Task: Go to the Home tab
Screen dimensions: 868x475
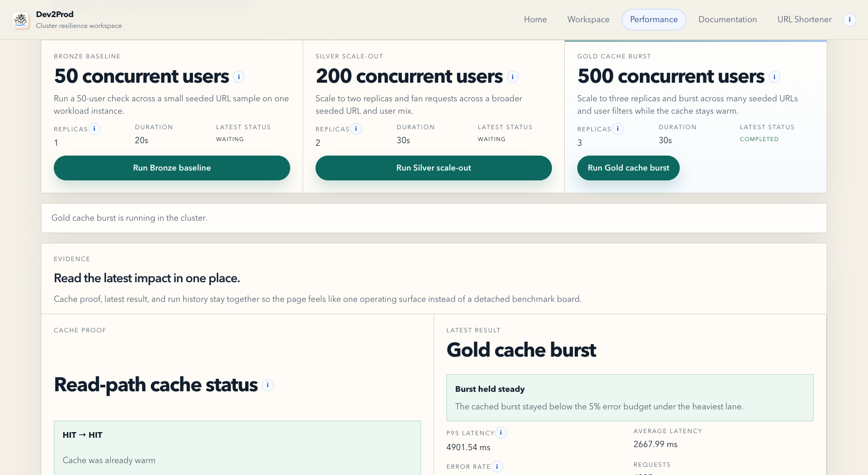Action: (x=535, y=20)
